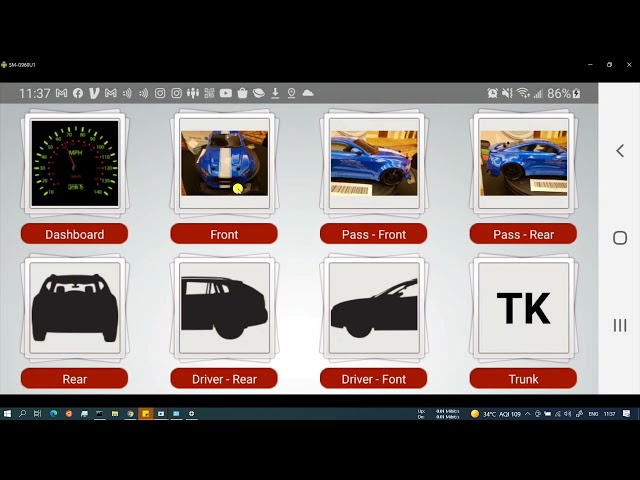
Task: Select the Rear car silhouette icon
Action: 75,308
